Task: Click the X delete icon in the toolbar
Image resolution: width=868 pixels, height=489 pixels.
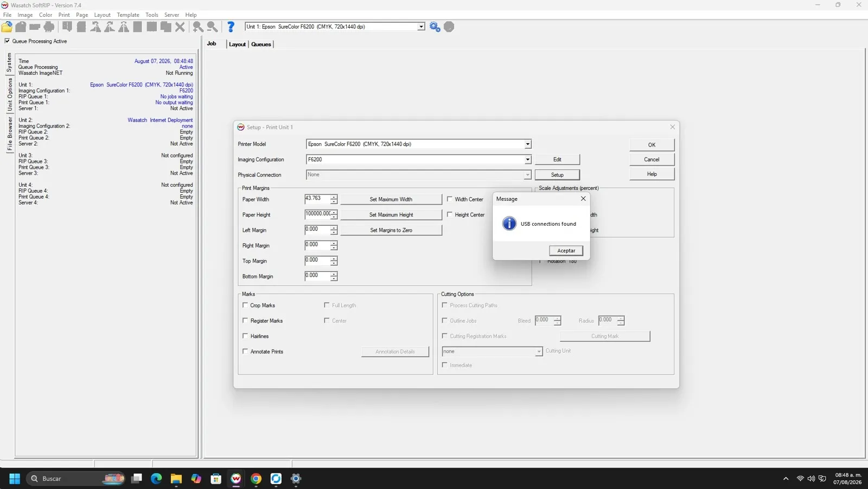Action: click(x=180, y=27)
